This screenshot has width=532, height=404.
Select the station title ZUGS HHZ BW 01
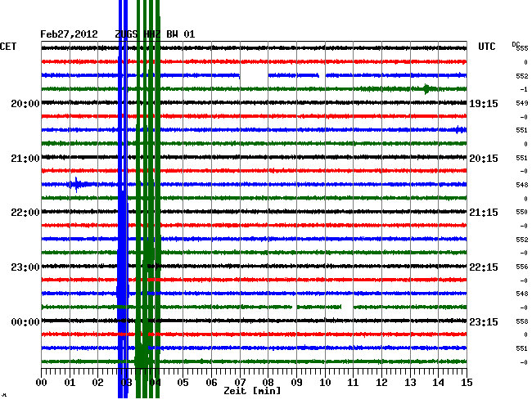point(155,34)
